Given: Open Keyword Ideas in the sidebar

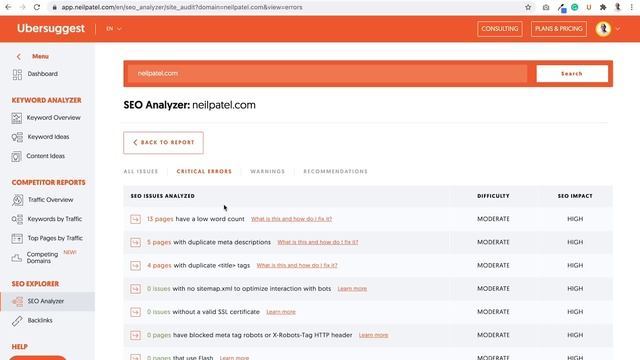Looking at the screenshot, I should pyautogui.click(x=48, y=137).
